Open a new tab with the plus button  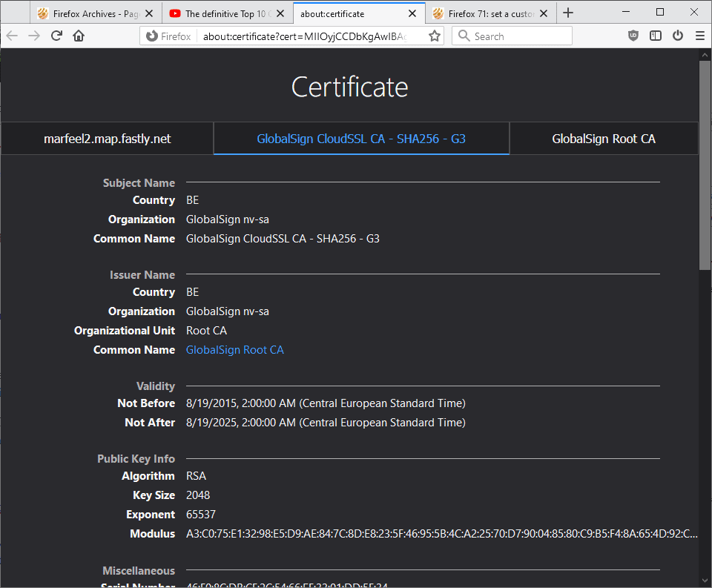pos(567,13)
